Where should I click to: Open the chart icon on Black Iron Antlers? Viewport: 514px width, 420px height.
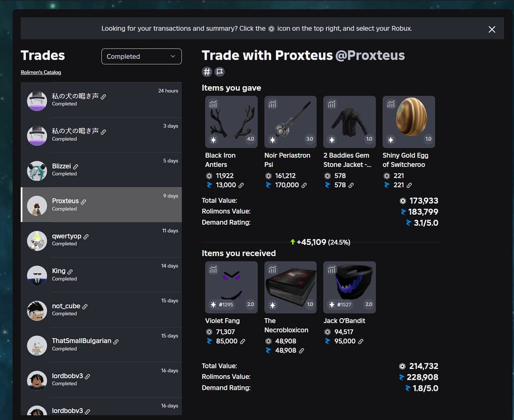pos(213,104)
